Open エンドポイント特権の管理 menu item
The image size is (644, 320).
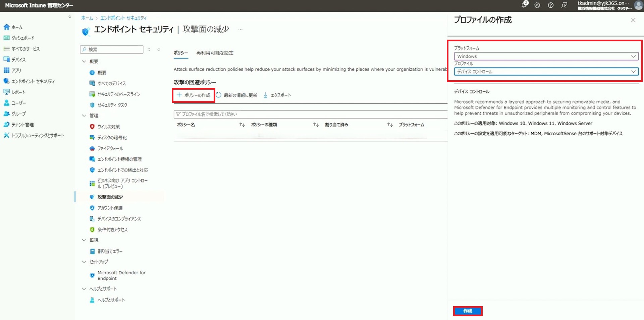(x=119, y=159)
